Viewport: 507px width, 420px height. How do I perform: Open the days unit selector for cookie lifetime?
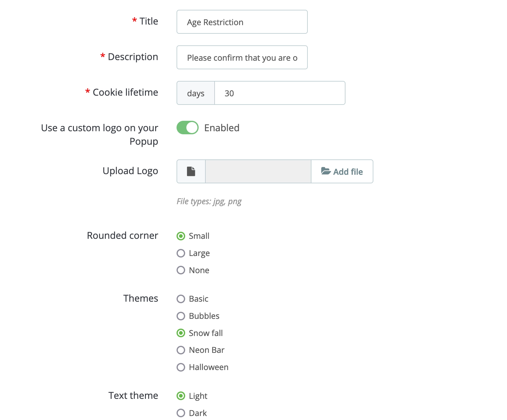[195, 93]
